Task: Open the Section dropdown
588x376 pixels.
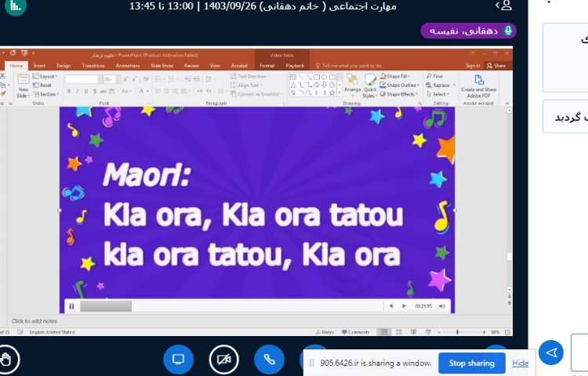Action: coord(46,94)
